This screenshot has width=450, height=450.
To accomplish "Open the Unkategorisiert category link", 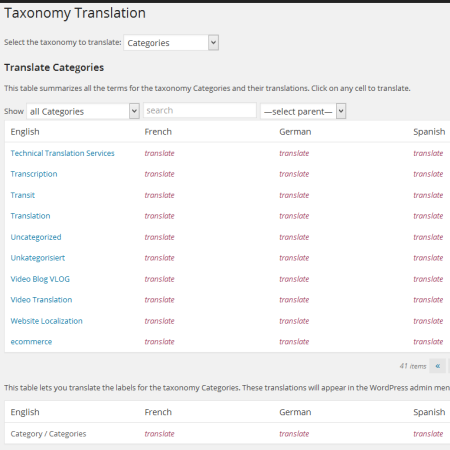I will pyautogui.click(x=38, y=258).
